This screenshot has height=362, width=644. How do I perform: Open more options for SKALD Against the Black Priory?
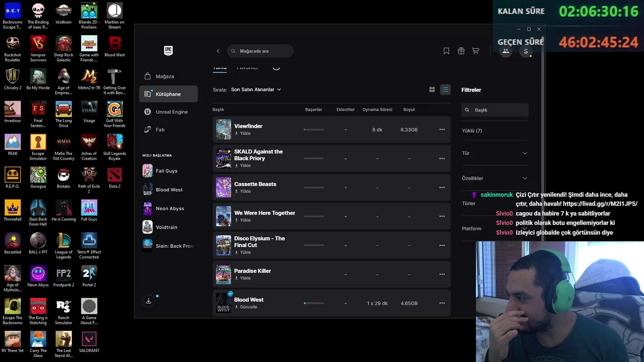(x=442, y=158)
